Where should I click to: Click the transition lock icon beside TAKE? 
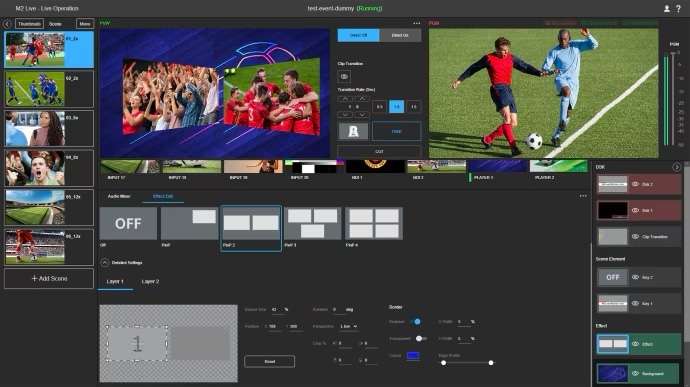353,131
